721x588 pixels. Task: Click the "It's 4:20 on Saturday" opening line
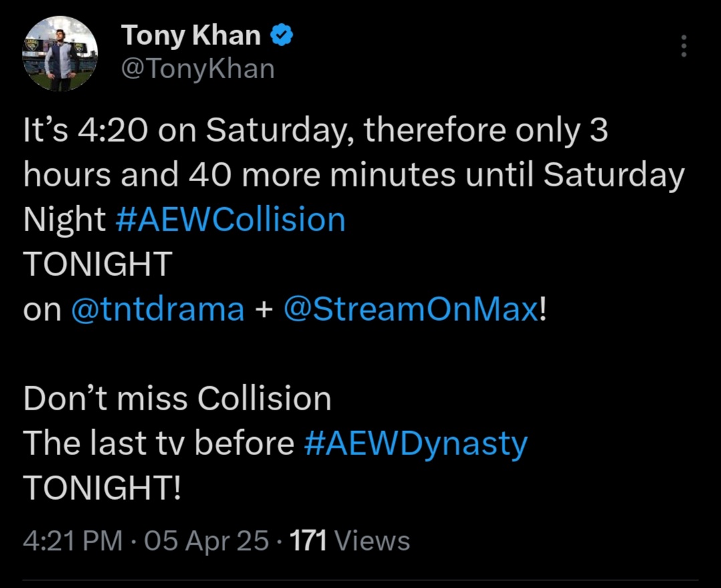(x=315, y=130)
